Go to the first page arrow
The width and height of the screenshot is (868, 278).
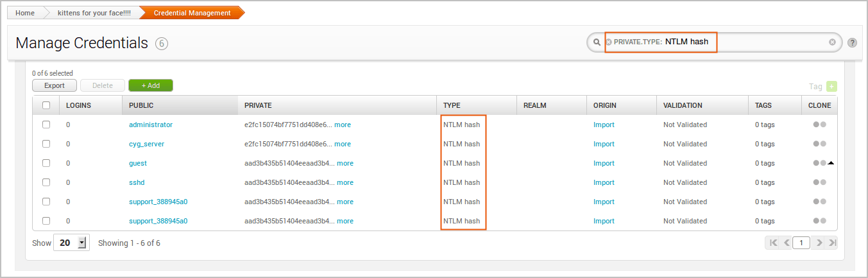pyautogui.click(x=773, y=243)
